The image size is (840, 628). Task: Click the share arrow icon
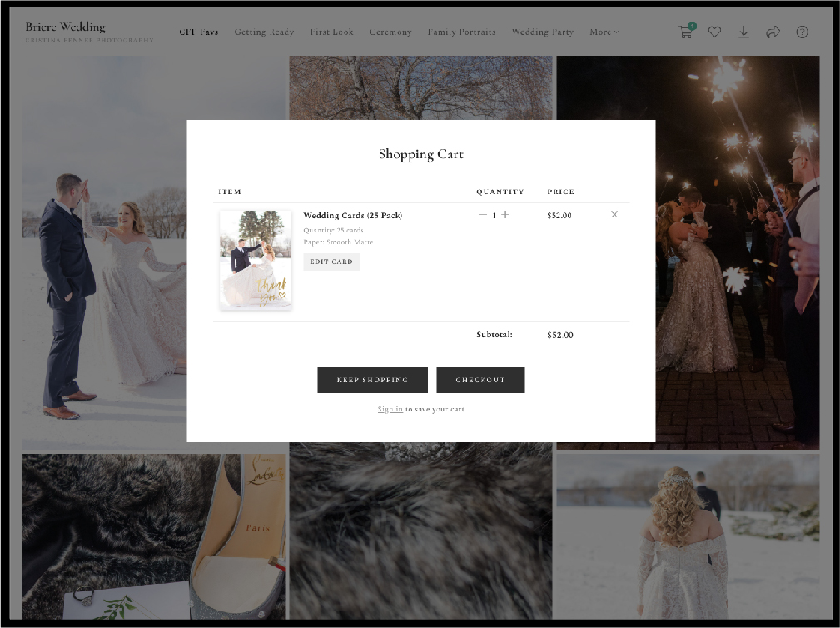[773, 32]
